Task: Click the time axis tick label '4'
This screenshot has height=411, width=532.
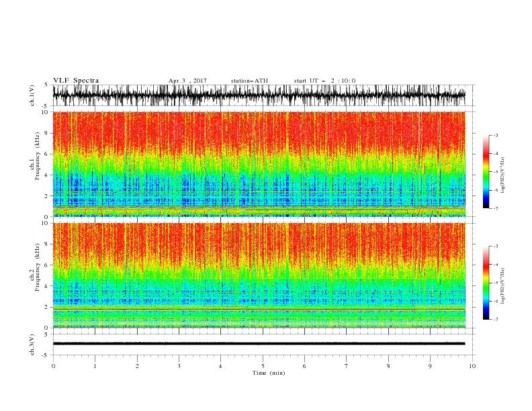Action: click(x=220, y=366)
